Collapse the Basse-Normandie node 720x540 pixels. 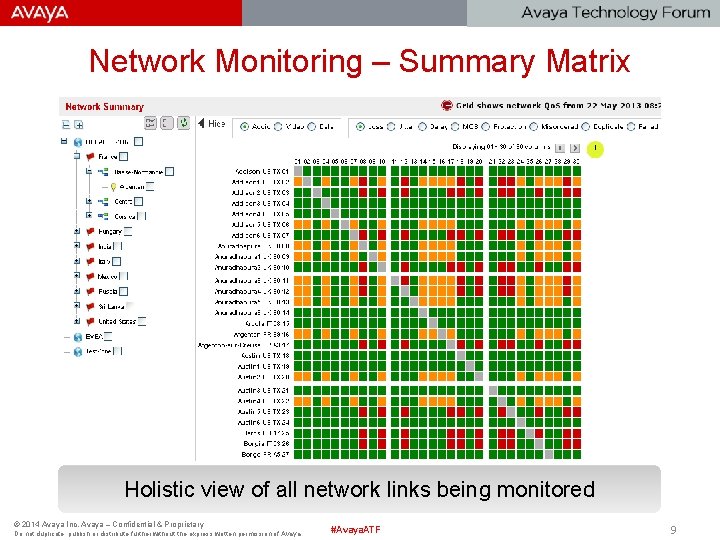89,171
